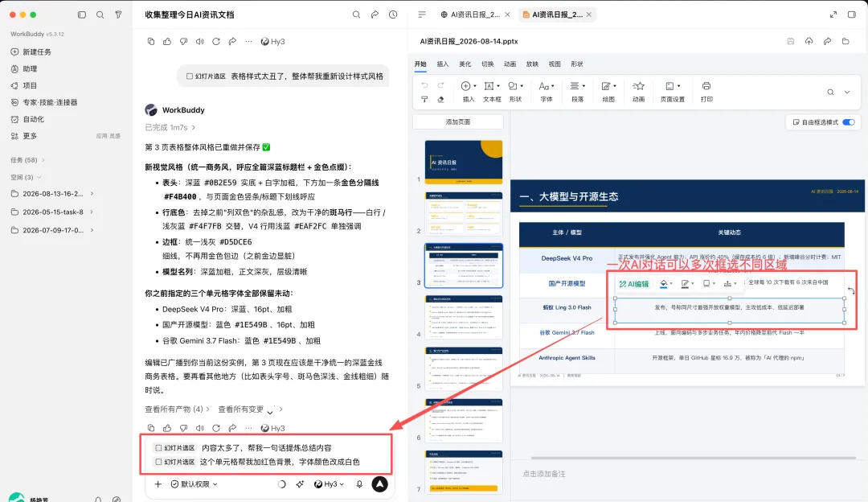868x502 pixels.
Task: Open the pptx containing folder icon
Action: click(845, 42)
